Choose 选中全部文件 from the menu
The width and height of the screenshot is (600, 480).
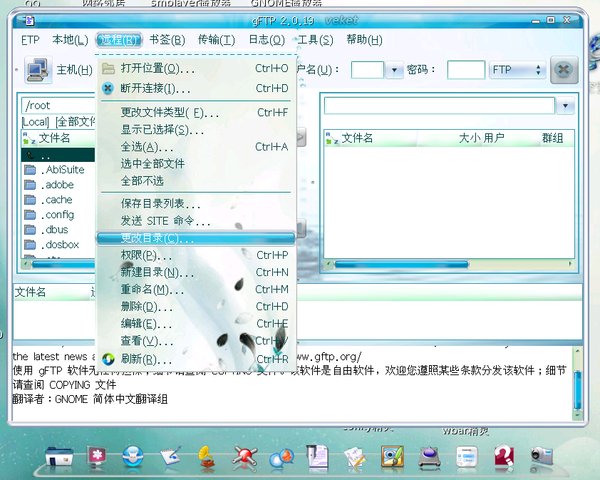196,164
